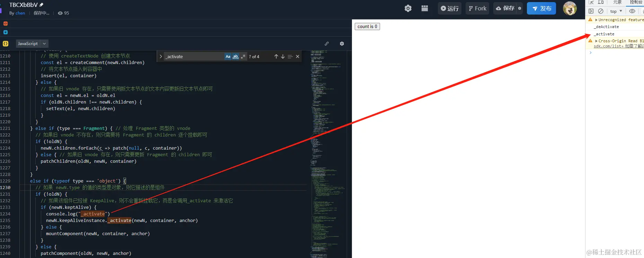Screen dimensions: 644x258
Task: Toggle Match Case in find widget
Action: point(228,56)
